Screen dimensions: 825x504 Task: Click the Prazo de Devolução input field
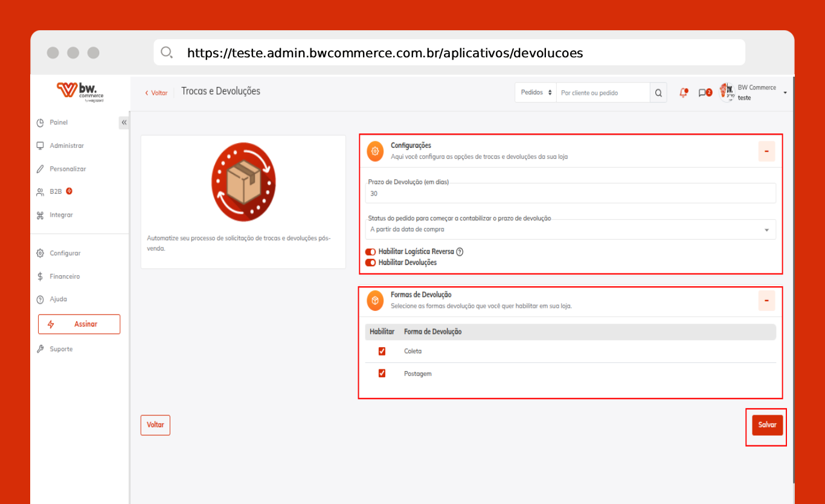[x=570, y=194]
